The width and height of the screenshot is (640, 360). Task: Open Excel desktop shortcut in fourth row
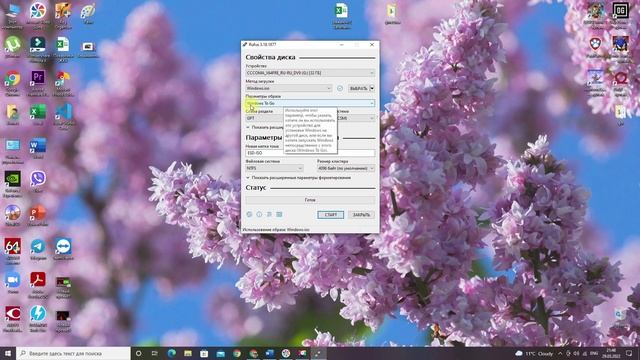38,112
